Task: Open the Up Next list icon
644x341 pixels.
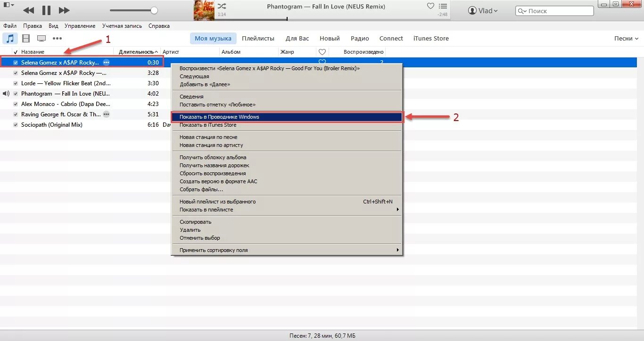Action: [x=442, y=6]
